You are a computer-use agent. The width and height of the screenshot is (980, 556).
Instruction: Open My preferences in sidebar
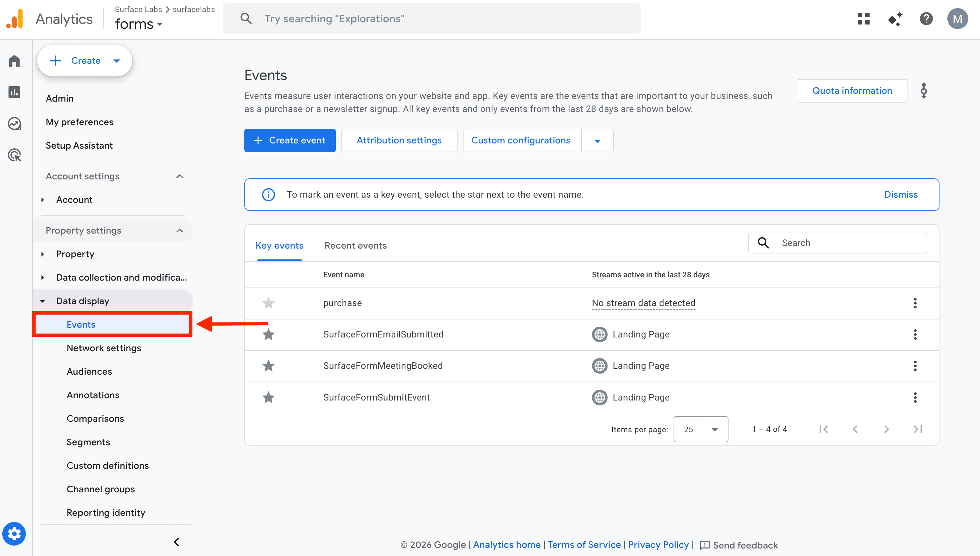point(79,122)
